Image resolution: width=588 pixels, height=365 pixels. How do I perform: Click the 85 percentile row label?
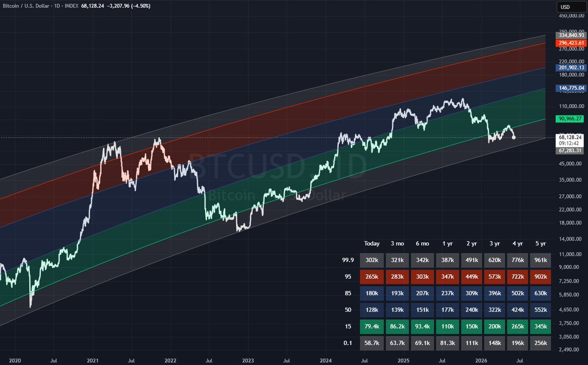348,293
